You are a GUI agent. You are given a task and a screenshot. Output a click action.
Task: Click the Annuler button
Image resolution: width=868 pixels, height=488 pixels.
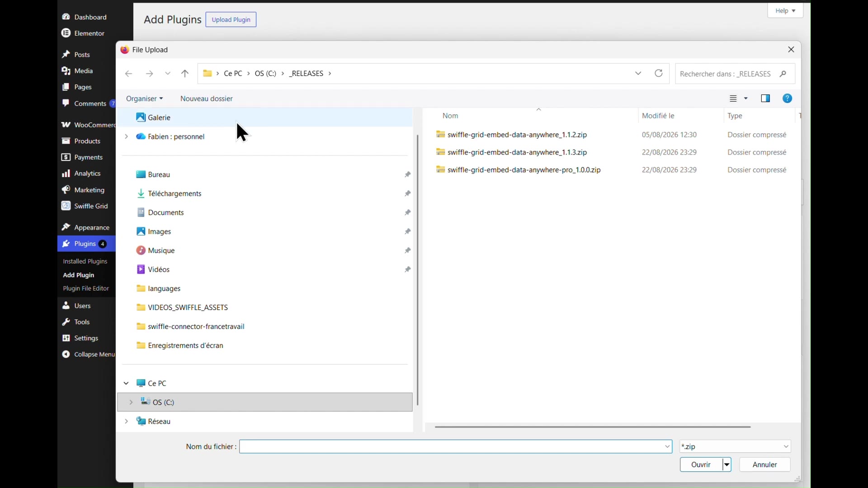coord(765,465)
